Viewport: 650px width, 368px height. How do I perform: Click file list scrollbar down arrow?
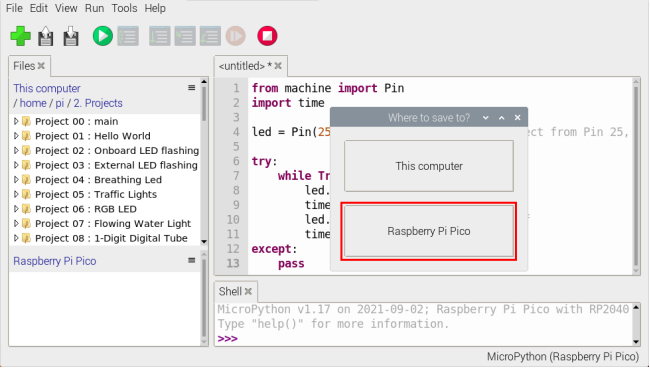pyautogui.click(x=204, y=242)
